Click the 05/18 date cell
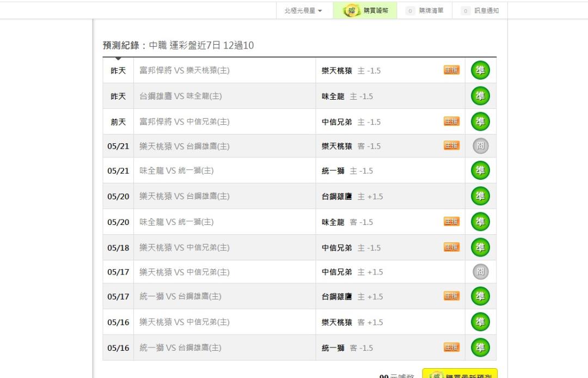Viewport: 588px width, 378px height. click(x=118, y=247)
